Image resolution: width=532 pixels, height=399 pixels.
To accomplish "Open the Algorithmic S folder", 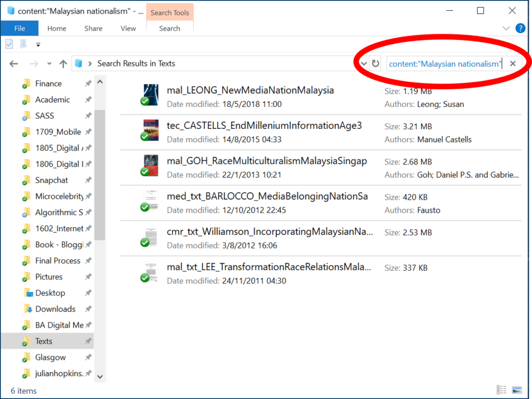I will click(59, 212).
